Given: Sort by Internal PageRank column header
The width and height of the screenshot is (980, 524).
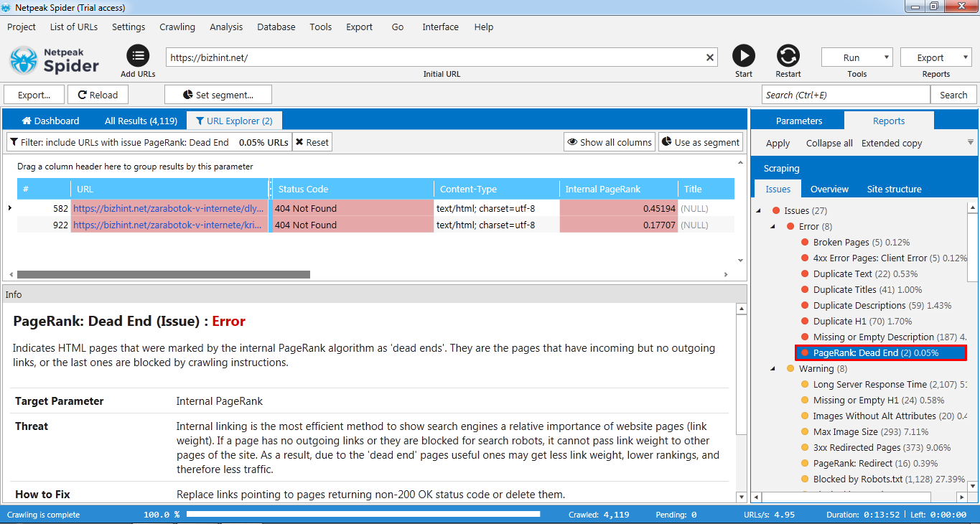Looking at the screenshot, I should (618, 189).
